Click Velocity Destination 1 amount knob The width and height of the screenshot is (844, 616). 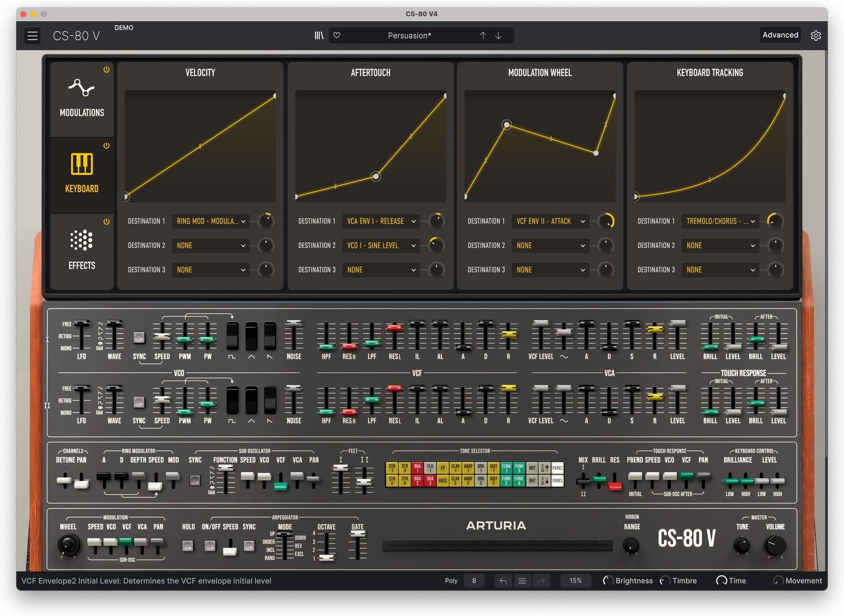pos(266,221)
